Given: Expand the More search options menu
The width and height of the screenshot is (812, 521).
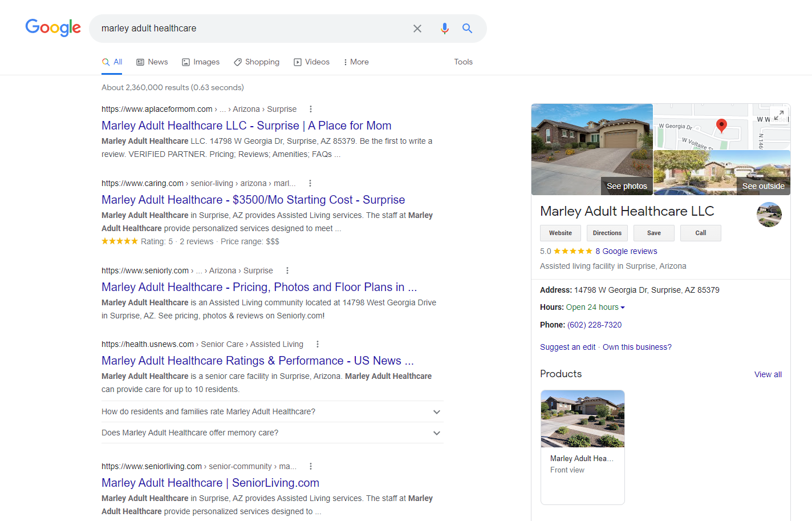Looking at the screenshot, I should (x=356, y=62).
